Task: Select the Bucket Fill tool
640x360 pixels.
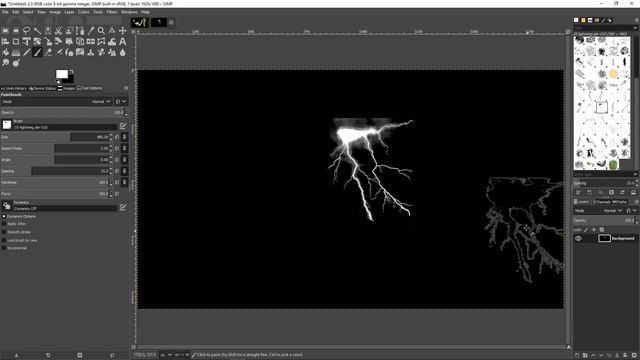Action: (5, 53)
